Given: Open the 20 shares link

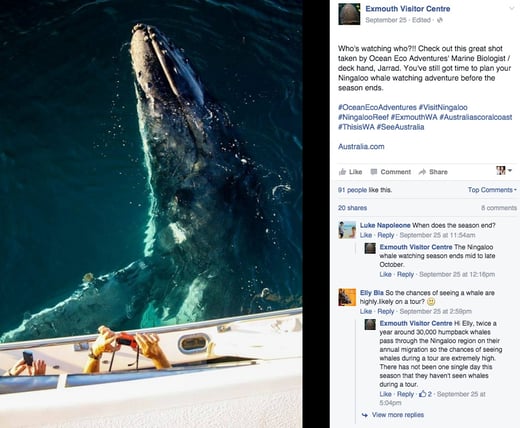Looking at the screenshot, I should [352, 208].
